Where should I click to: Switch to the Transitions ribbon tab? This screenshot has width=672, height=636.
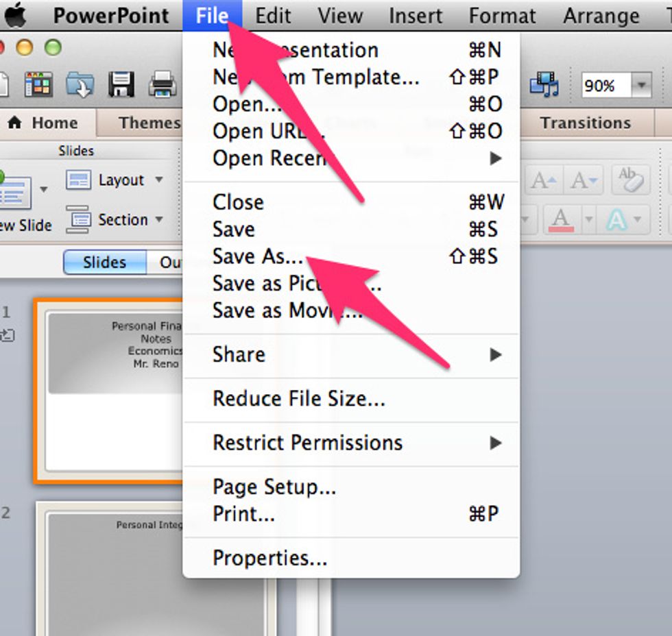point(586,123)
